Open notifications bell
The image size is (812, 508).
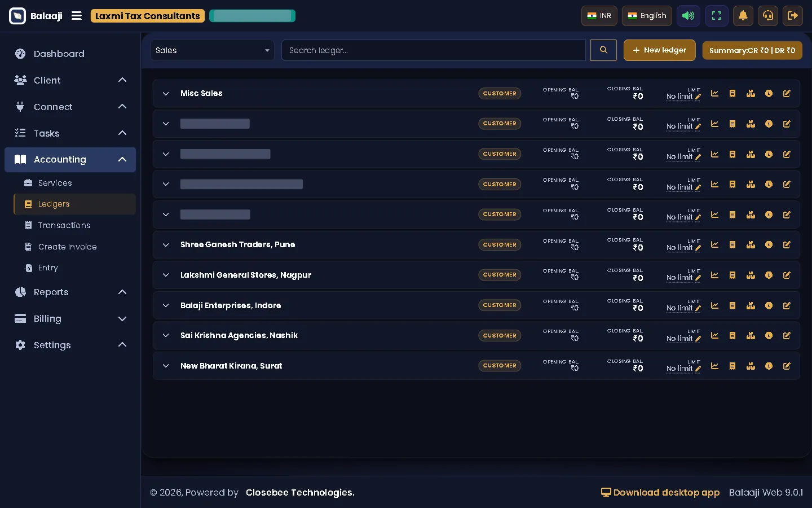743,16
